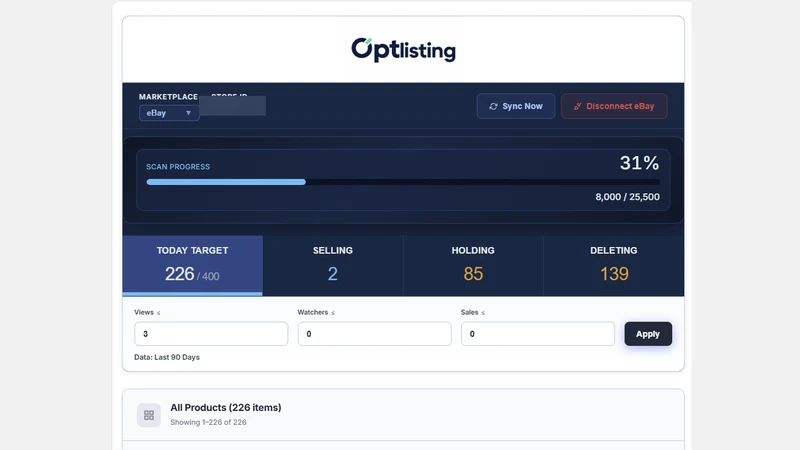Click the All Products (226 items) heading

tap(226, 408)
